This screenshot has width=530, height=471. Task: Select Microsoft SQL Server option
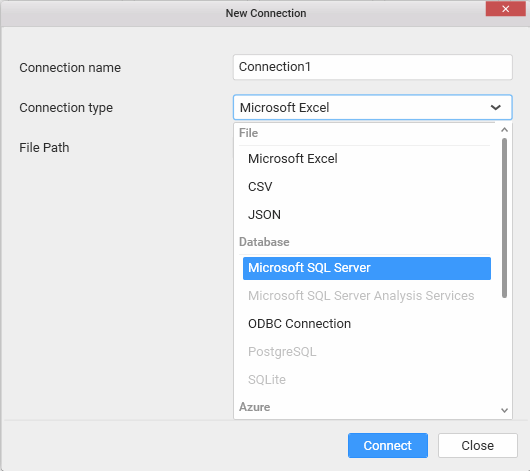point(367,268)
